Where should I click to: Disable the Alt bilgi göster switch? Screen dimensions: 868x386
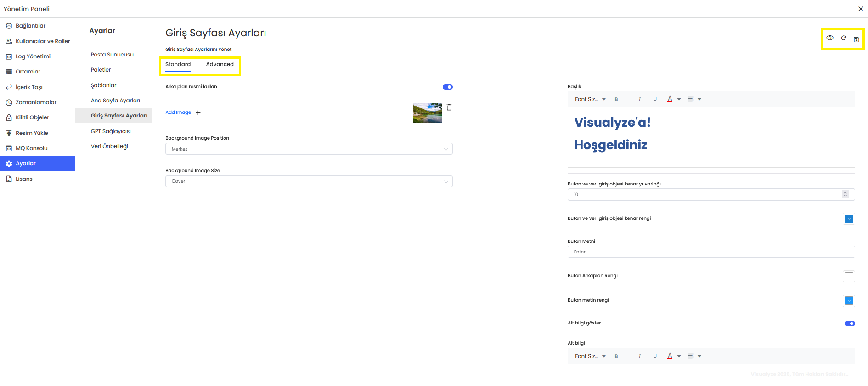click(850, 324)
